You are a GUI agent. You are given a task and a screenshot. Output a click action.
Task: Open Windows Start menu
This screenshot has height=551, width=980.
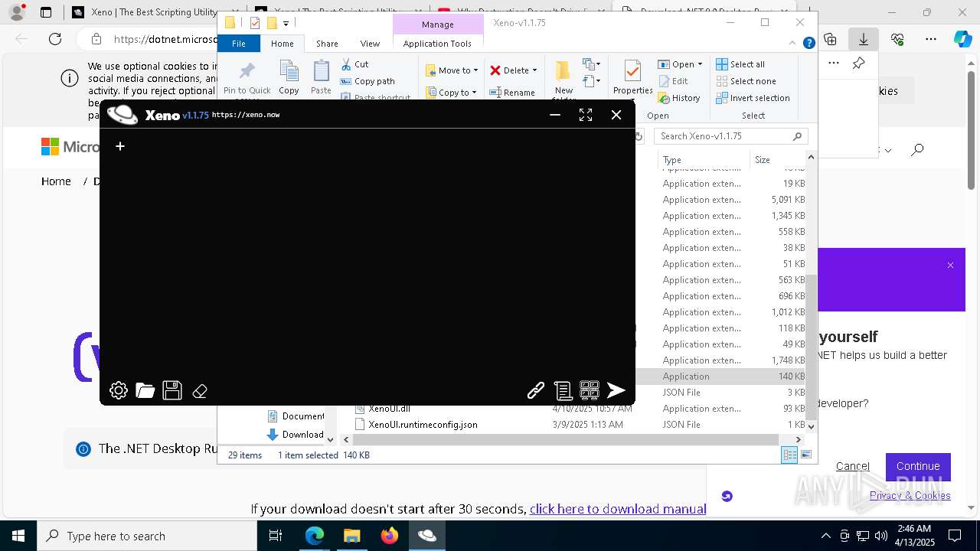coord(18,536)
